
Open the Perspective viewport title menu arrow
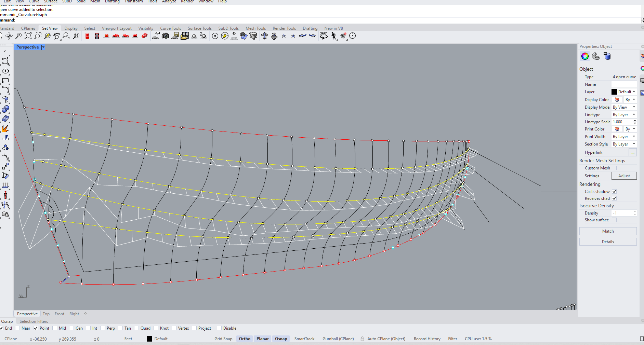pos(43,47)
